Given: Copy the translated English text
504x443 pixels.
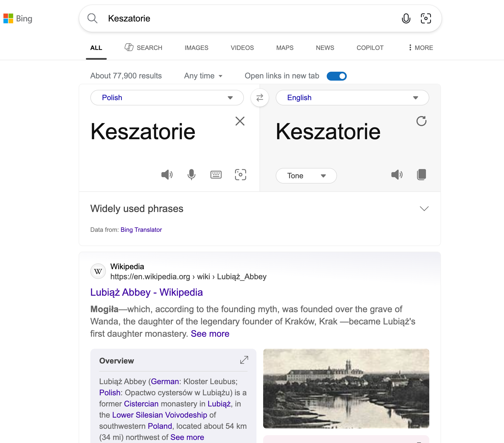Looking at the screenshot, I should [421, 175].
